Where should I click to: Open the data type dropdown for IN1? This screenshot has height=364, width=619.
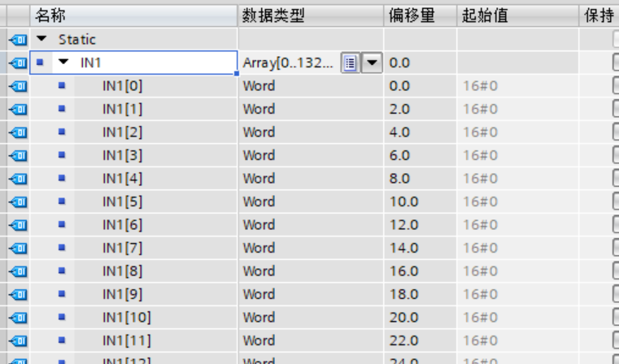point(371,63)
